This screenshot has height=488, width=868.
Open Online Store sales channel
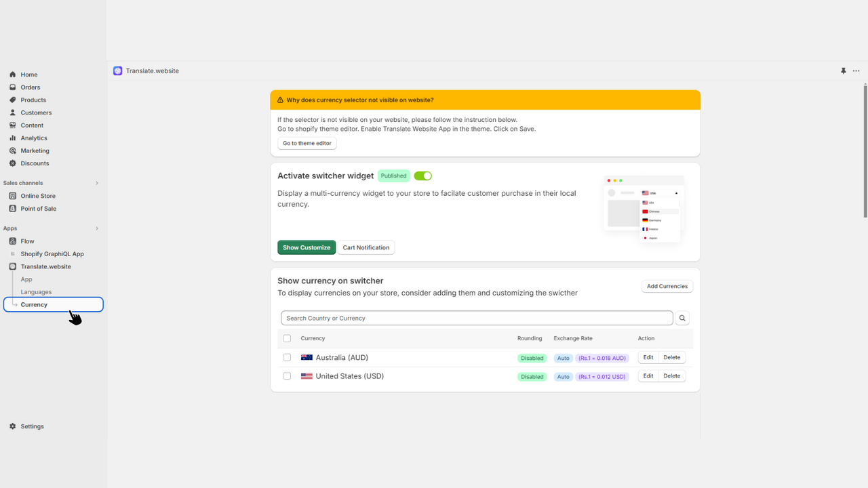click(x=38, y=196)
